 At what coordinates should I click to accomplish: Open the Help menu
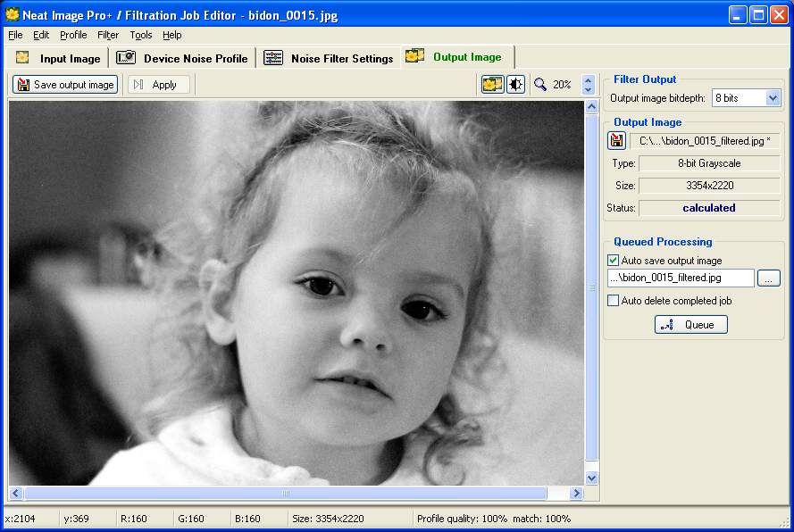(x=172, y=35)
